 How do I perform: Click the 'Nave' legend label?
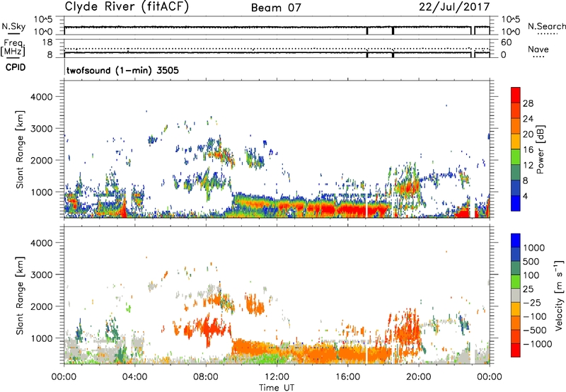pyautogui.click(x=538, y=49)
